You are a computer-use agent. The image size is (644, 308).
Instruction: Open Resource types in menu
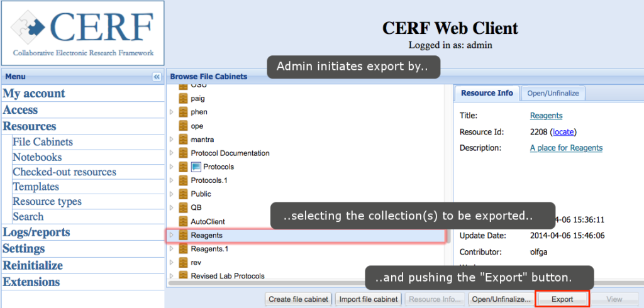(47, 202)
